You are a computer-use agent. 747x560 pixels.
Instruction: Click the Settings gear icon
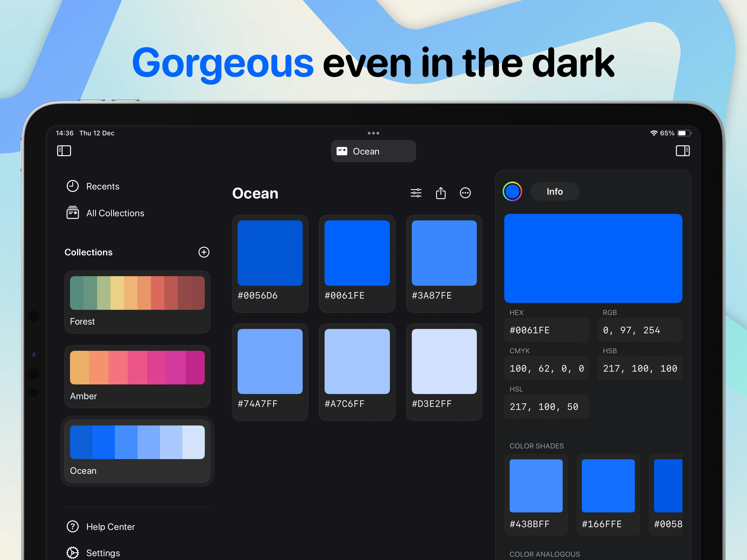(73, 553)
